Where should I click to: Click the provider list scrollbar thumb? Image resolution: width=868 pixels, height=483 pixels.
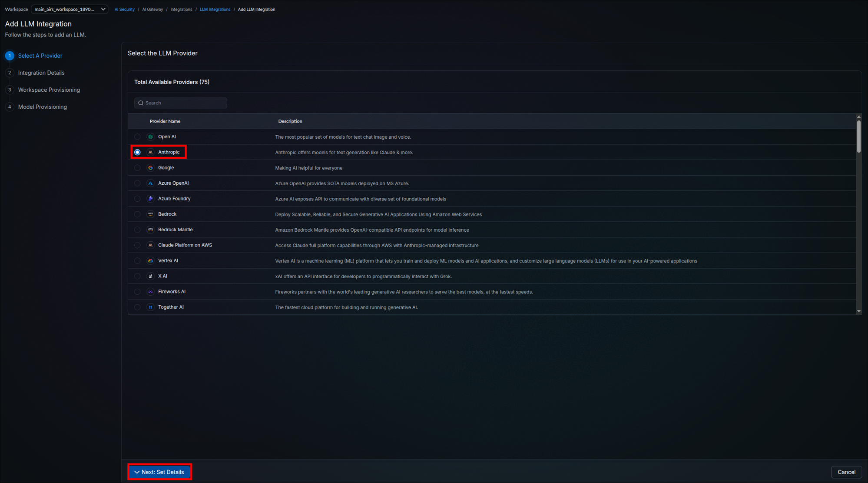[859, 137]
